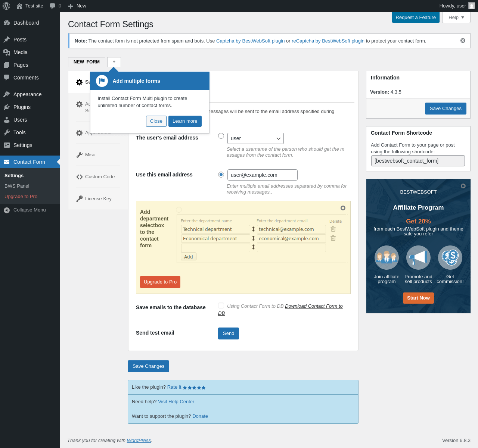Click the user avatar in admin bar

pos(472,6)
